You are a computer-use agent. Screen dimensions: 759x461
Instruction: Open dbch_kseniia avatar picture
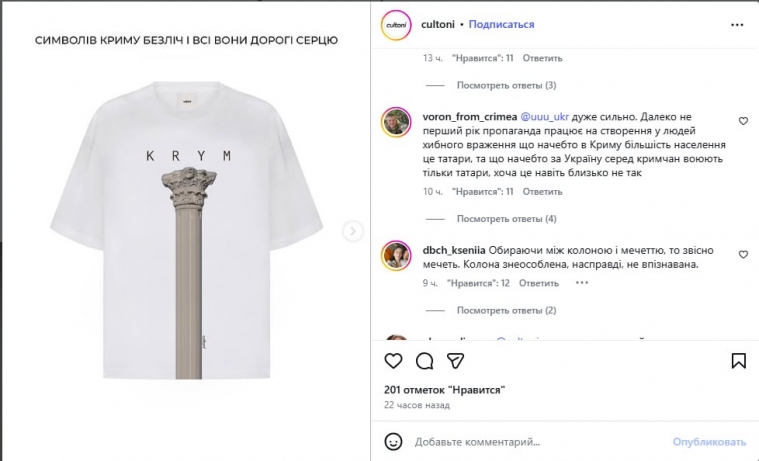coord(396,254)
